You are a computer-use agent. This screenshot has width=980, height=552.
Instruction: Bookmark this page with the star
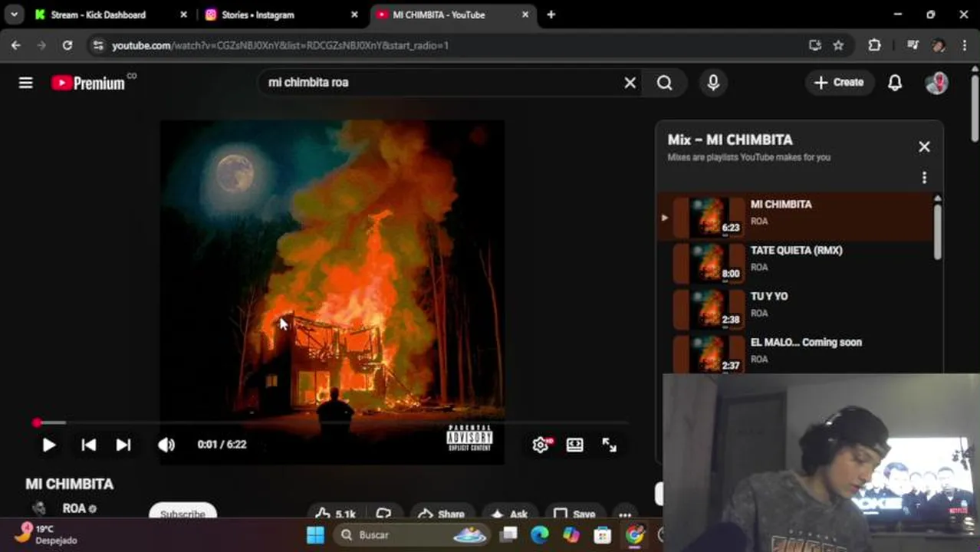coord(838,45)
